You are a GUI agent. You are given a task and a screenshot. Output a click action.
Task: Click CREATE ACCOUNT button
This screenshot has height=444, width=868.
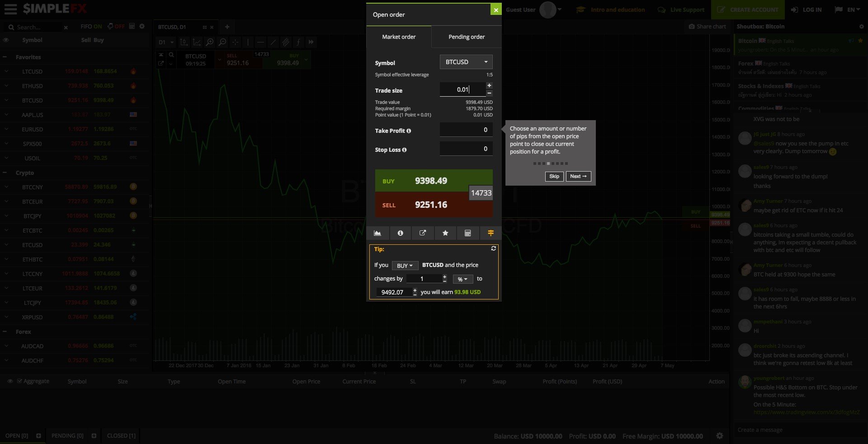pyautogui.click(x=747, y=9)
